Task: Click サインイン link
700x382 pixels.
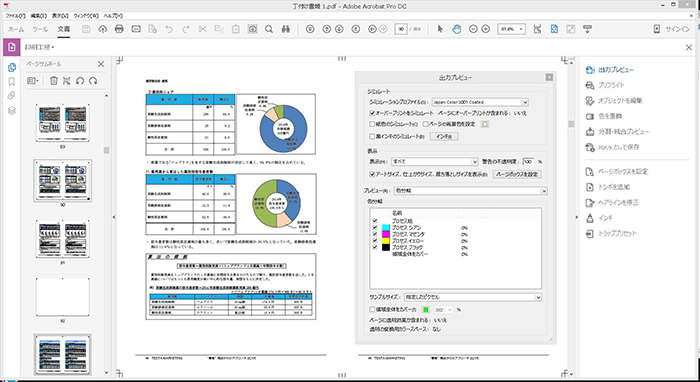Action: 678,29
